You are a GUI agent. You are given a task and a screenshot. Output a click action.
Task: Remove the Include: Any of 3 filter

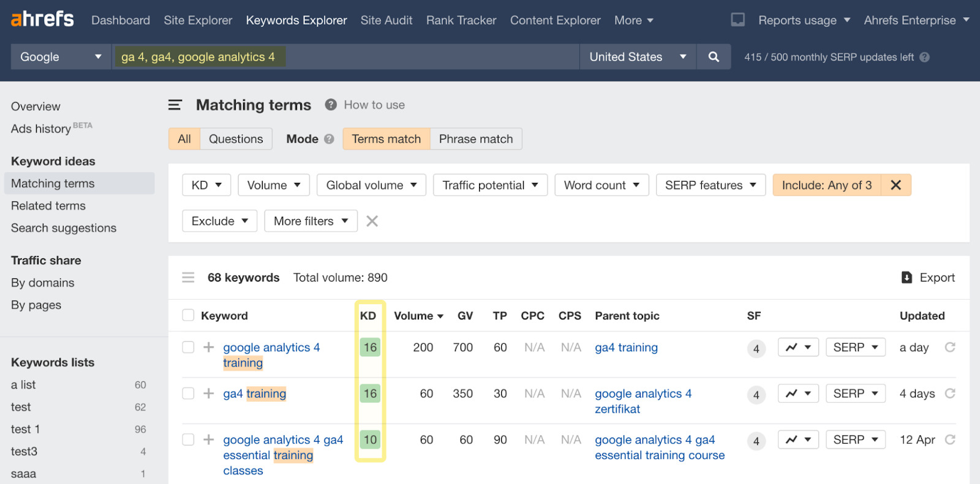coord(895,185)
